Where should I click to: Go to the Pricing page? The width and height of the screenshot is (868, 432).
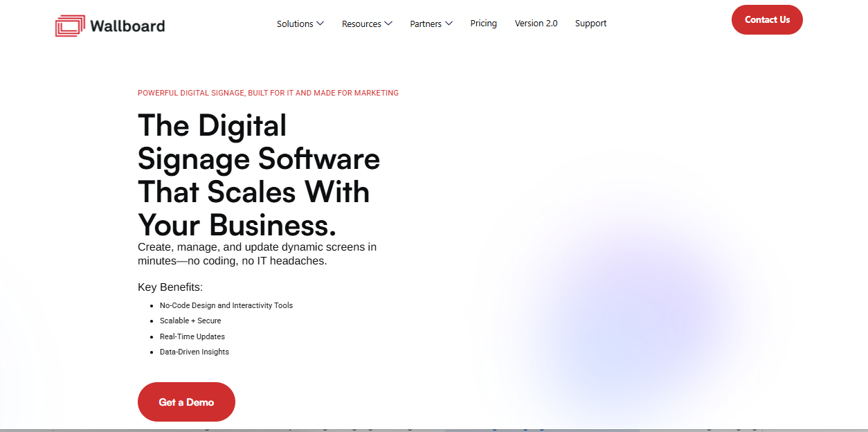point(484,24)
